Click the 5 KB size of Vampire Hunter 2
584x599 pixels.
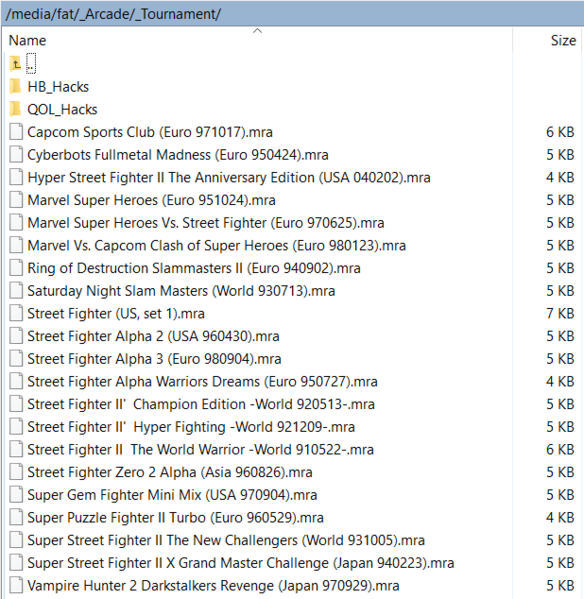[560, 586]
